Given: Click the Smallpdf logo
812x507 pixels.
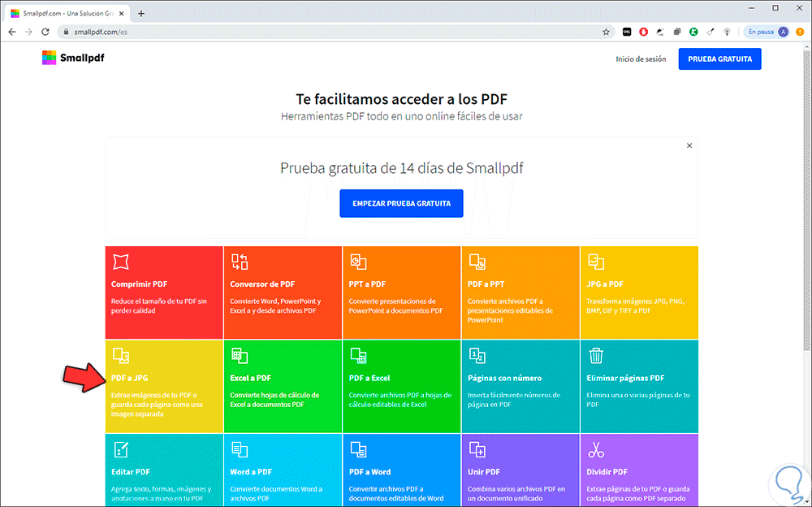Looking at the screenshot, I should tap(73, 58).
